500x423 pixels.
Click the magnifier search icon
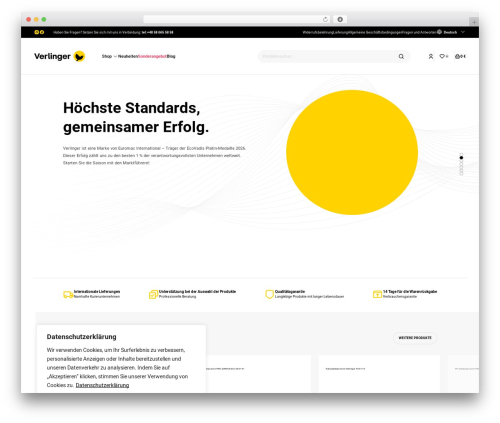pos(401,57)
